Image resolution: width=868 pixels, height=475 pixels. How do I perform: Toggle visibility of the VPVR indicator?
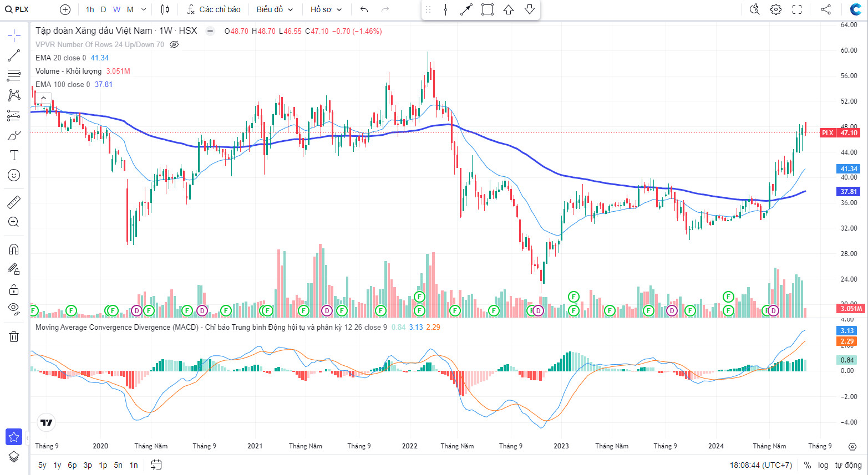[174, 44]
